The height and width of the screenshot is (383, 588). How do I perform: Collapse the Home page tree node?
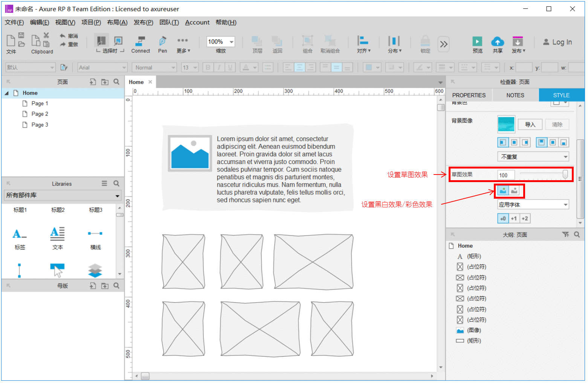[6, 93]
